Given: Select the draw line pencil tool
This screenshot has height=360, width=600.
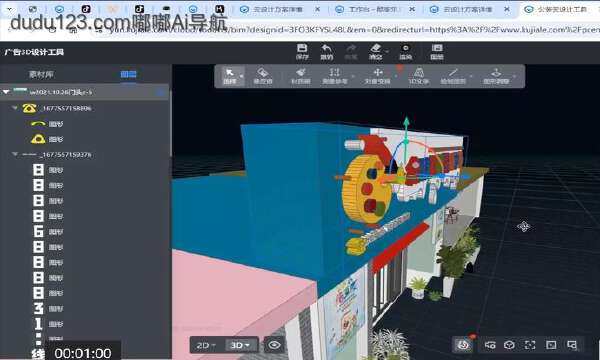Looking at the screenshot, I should [x=453, y=76].
